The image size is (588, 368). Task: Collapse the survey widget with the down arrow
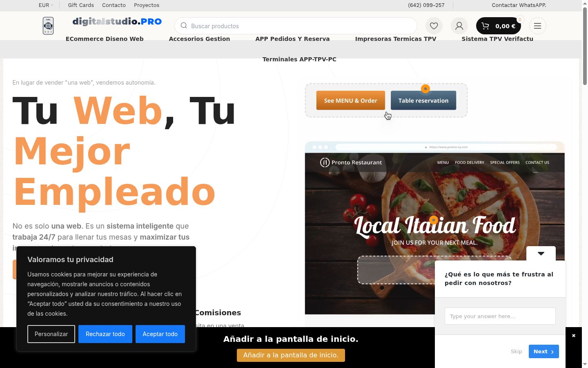coord(541,254)
